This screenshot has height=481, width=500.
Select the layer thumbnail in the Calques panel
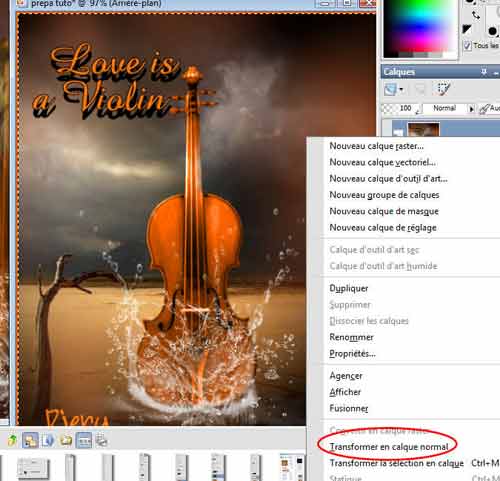pyautogui.click(x=424, y=129)
